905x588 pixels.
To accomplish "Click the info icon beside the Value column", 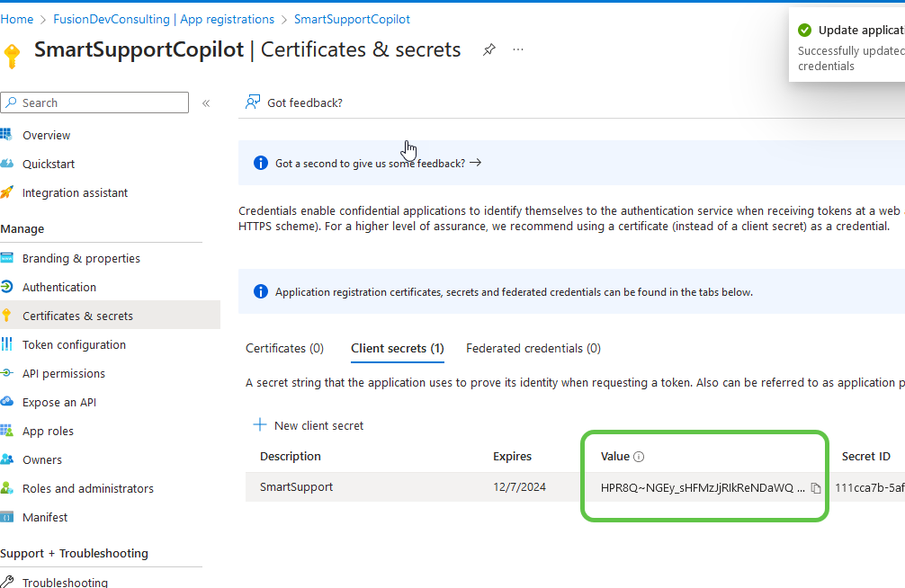I will click(x=638, y=456).
